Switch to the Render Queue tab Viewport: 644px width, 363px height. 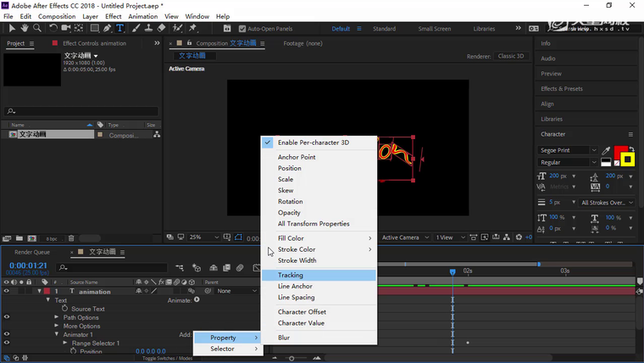point(32,252)
